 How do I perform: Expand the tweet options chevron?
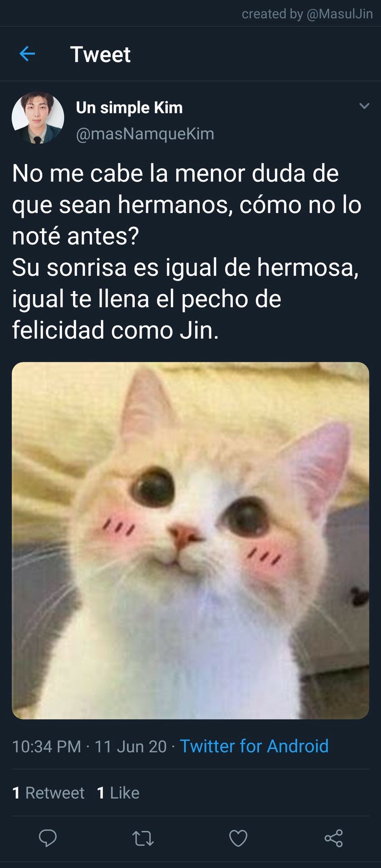(364, 106)
